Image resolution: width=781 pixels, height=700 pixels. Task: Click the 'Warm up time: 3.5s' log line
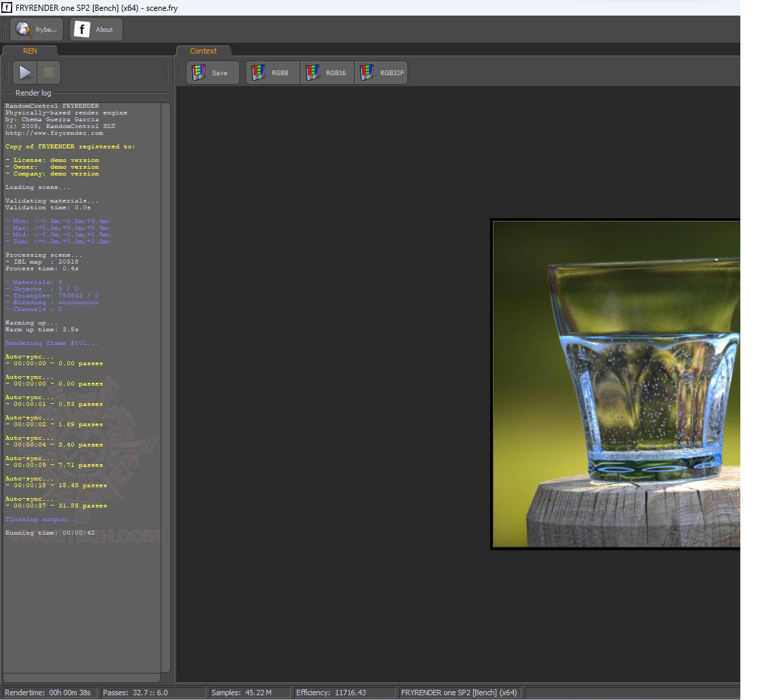42,329
